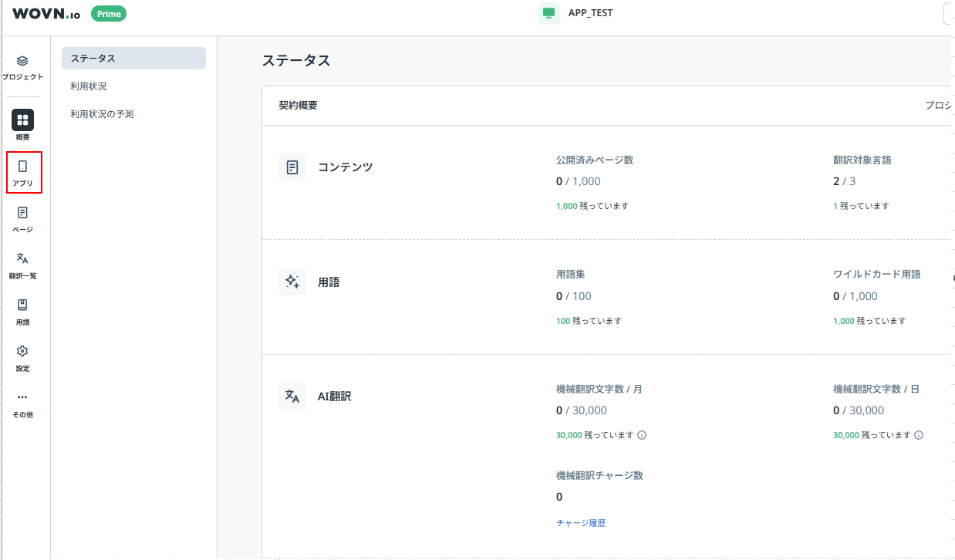Open the チャージ履歴 link
The height and width of the screenshot is (560, 955).
coord(581,522)
